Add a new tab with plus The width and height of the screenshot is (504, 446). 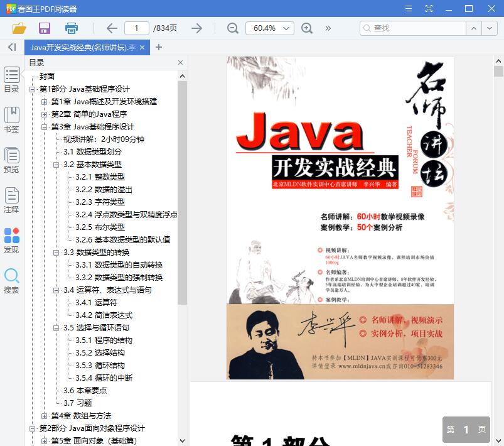(x=158, y=47)
